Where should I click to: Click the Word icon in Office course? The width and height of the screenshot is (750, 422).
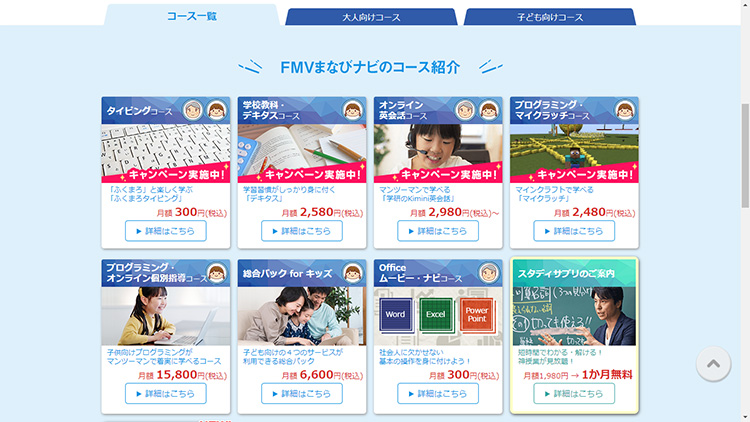pos(396,314)
